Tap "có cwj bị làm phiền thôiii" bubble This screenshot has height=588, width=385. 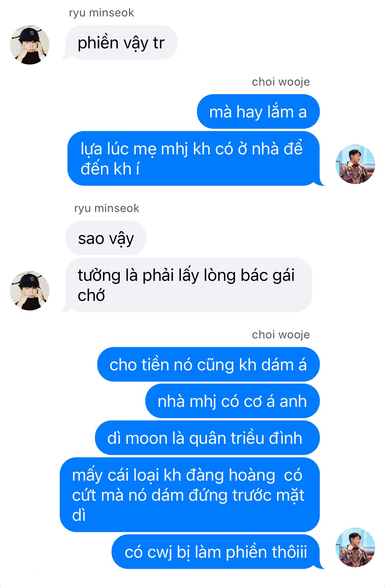click(217, 552)
